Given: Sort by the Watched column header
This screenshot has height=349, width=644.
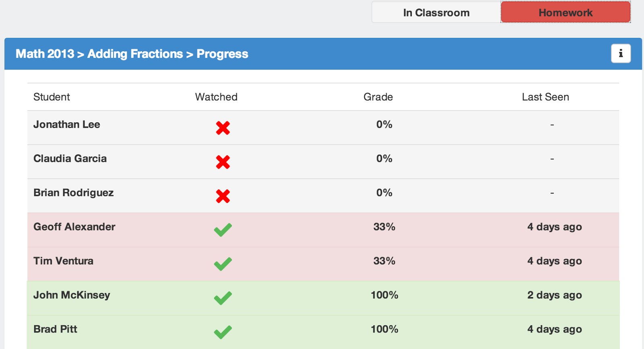Looking at the screenshot, I should (217, 97).
